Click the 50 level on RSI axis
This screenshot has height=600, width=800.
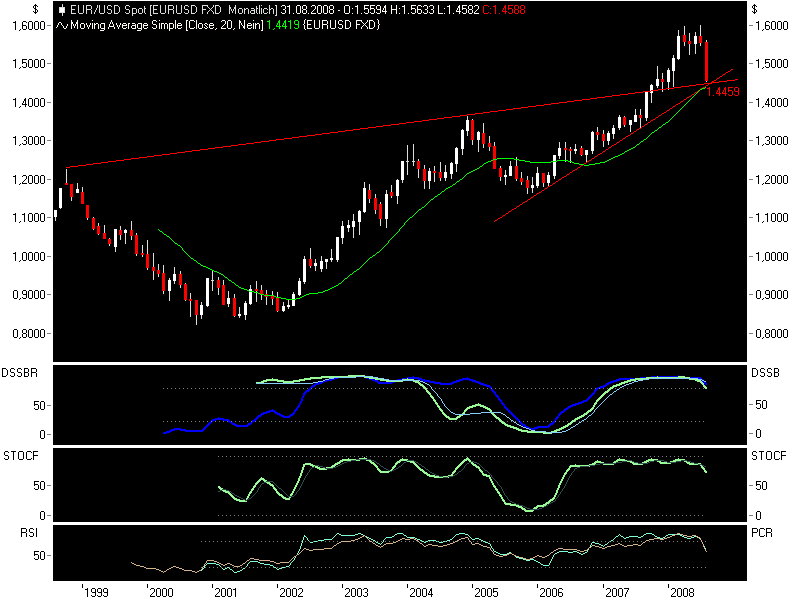[x=39, y=556]
